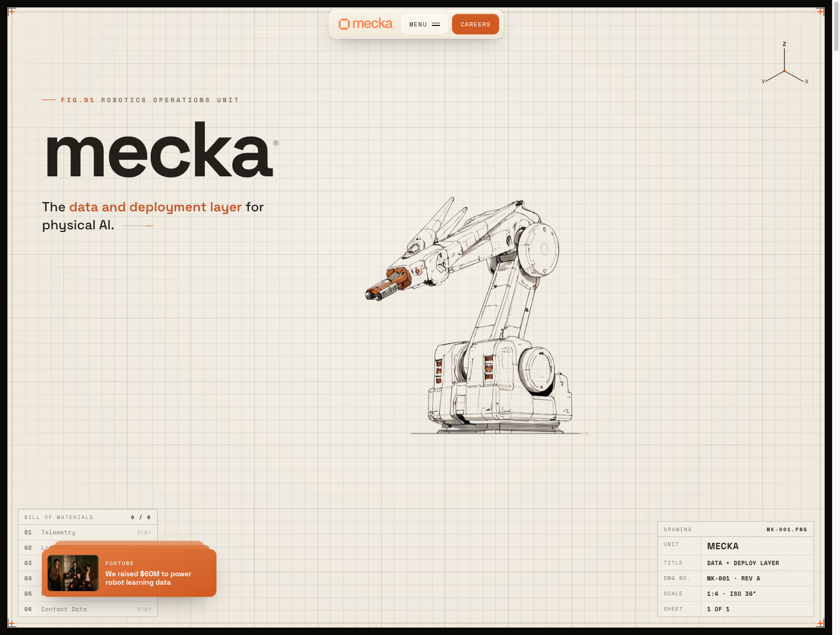The image size is (840, 635).
Task: Open the 'We raised $60M' news card
Action: 129,573
